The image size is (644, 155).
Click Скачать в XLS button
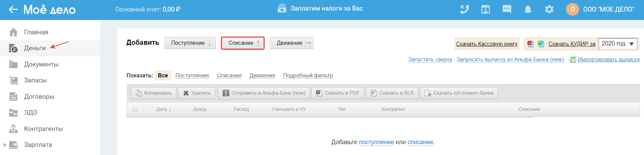tap(392, 93)
